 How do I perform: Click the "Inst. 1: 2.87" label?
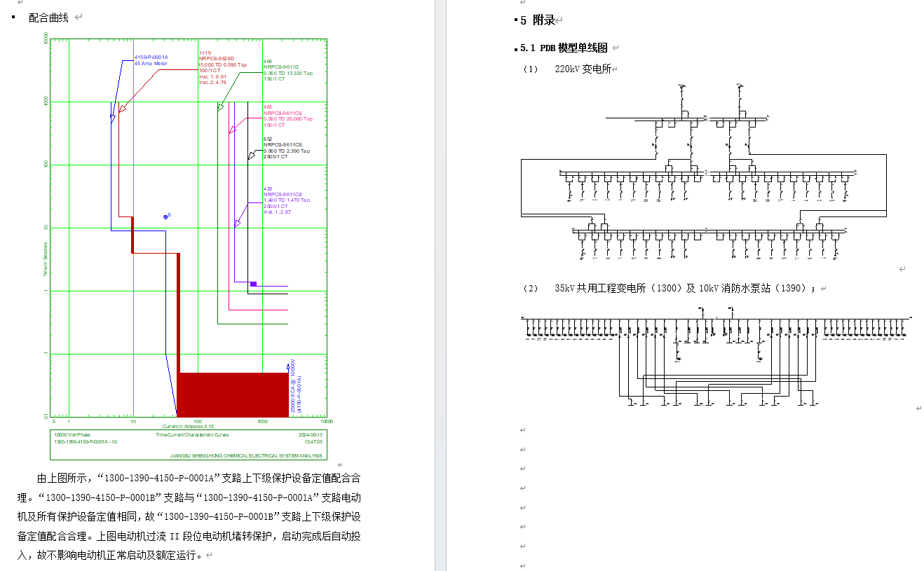[277, 212]
